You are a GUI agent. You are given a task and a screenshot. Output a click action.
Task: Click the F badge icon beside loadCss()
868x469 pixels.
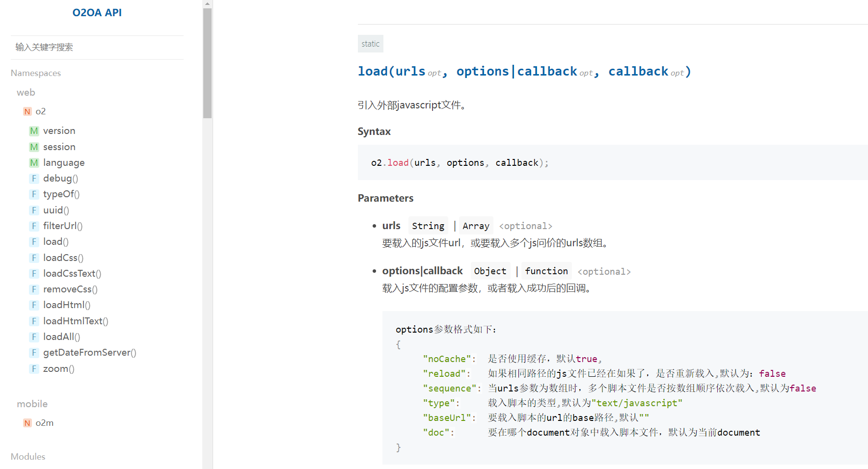[x=34, y=258]
